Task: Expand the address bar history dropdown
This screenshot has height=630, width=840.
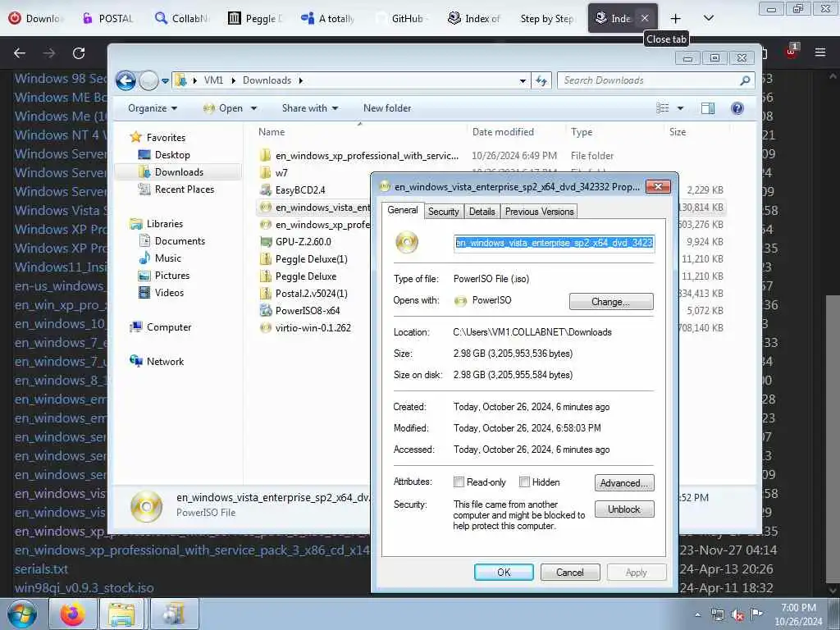Action: click(x=523, y=81)
